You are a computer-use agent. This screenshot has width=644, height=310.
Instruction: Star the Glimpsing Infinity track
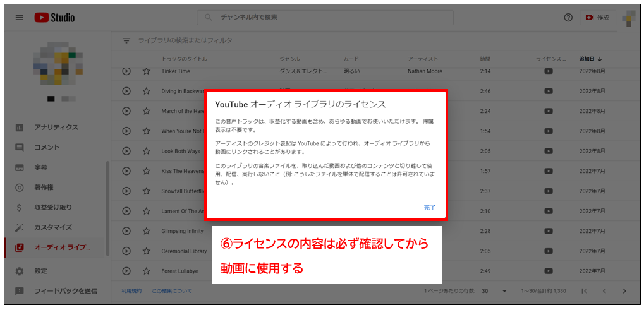pyautogui.click(x=146, y=231)
